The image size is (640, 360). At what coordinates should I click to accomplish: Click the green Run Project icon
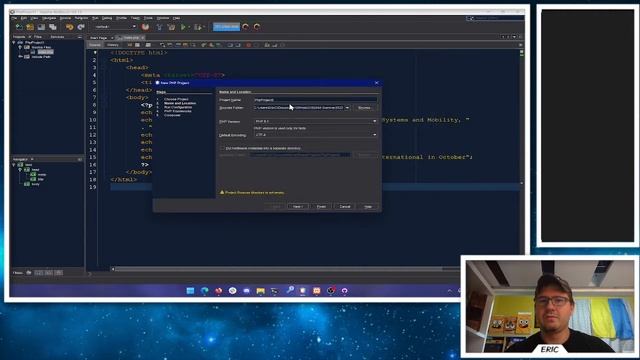(184, 27)
